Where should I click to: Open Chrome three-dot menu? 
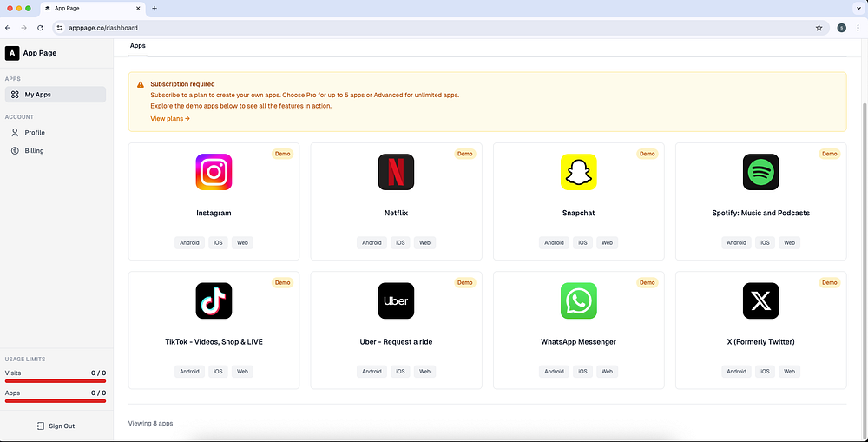click(x=858, y=28)
